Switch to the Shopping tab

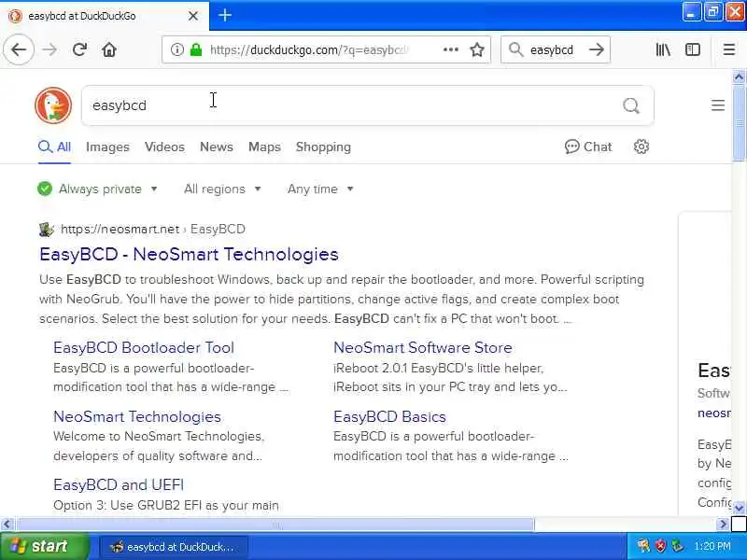click(323, 147)
